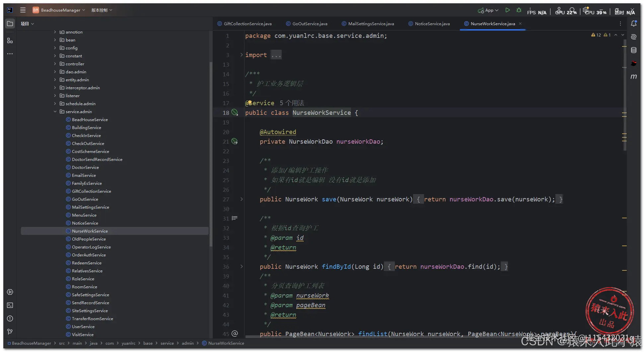Close the NurseWorkService.java tab
The image size is (644, 352).
pyautogui.click(x=520, y=24)
